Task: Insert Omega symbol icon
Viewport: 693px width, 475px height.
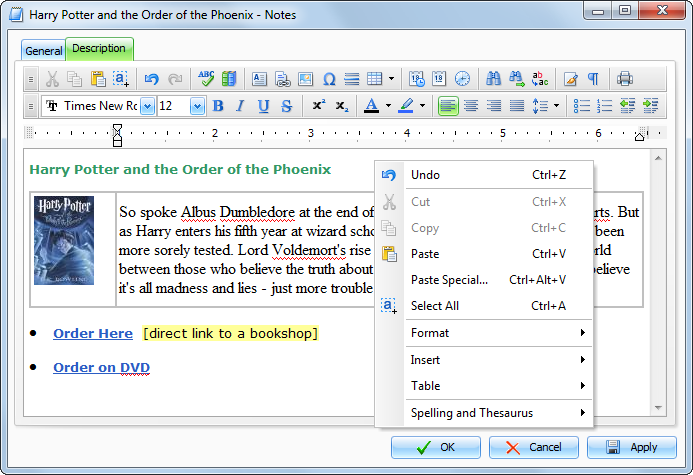Action: tap(329, 79)
